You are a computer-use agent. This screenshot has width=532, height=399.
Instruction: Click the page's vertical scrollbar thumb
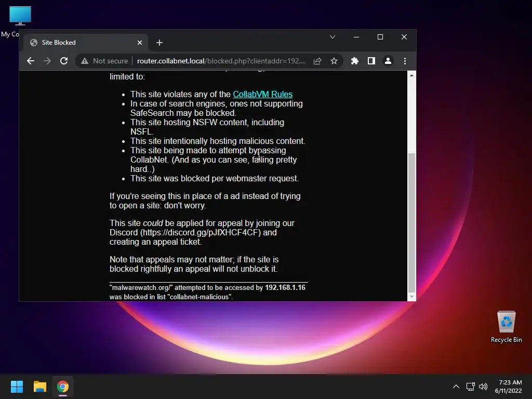[411, 222]
